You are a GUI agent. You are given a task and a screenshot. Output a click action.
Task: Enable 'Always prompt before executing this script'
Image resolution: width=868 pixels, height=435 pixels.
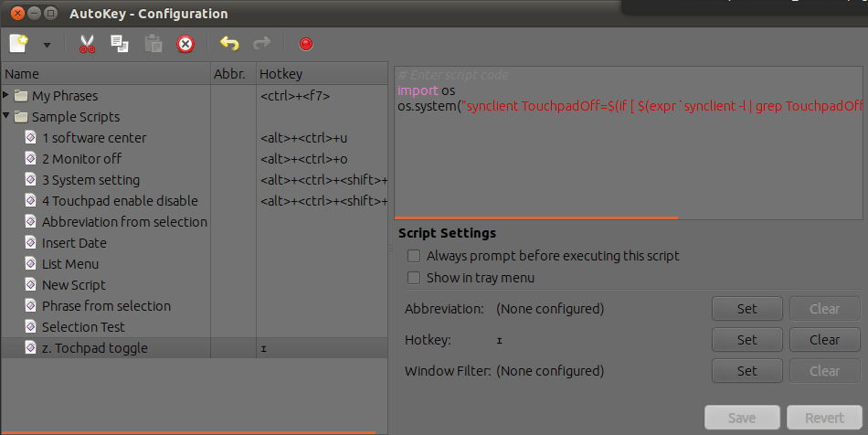414,256
